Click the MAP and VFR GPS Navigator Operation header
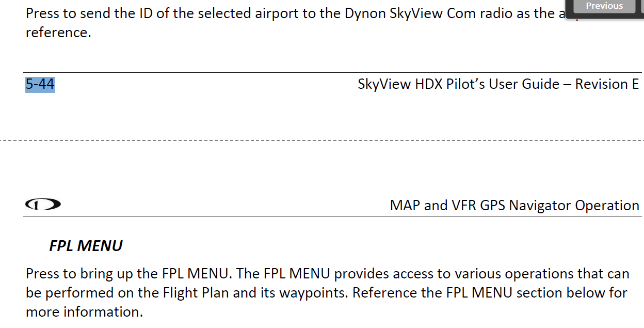The width and height of the screenshot is (644, 328). pyautogui.click(x=514, y=206)
